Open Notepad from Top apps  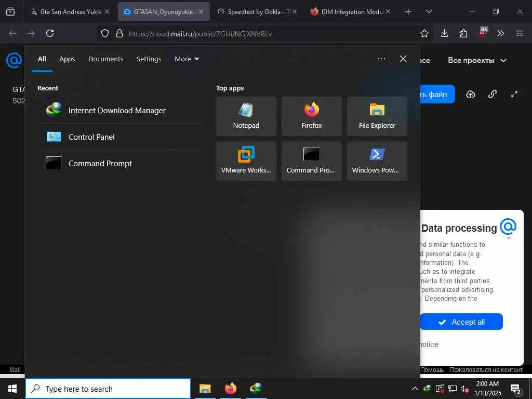coord(246,116)
